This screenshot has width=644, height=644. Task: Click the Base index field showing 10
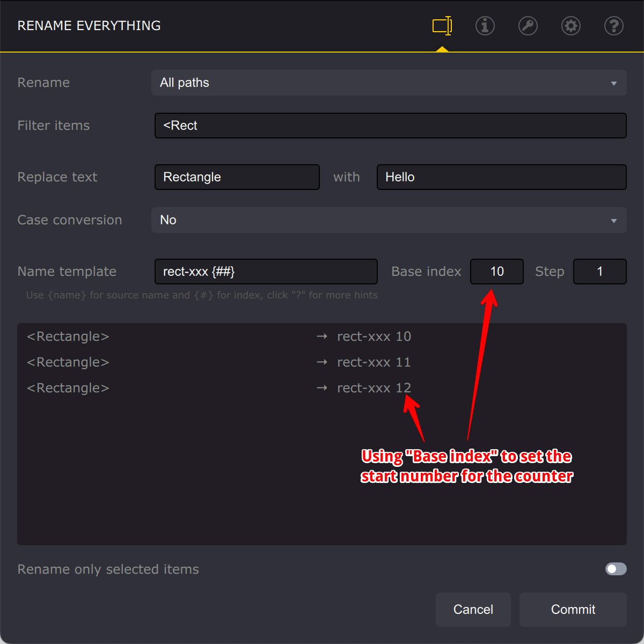pyautogui.click(x=496, y=272)
